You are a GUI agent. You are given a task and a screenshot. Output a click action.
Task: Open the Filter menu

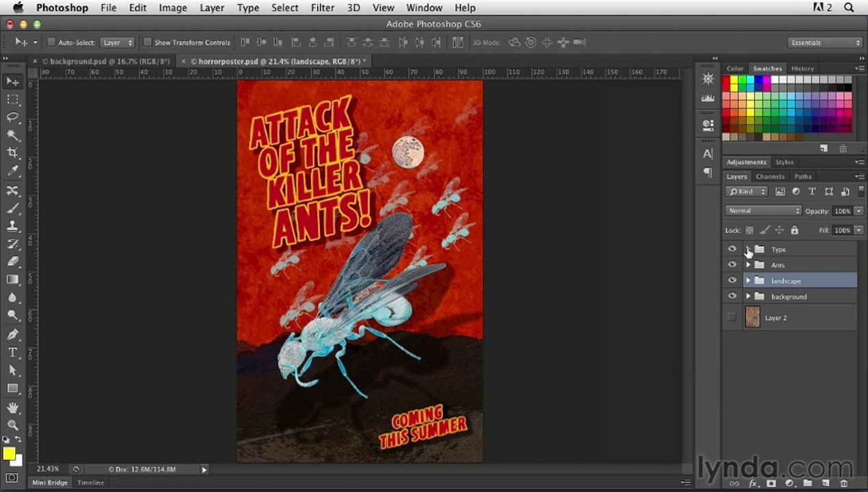pyautogui.click(x=323, y=8)
